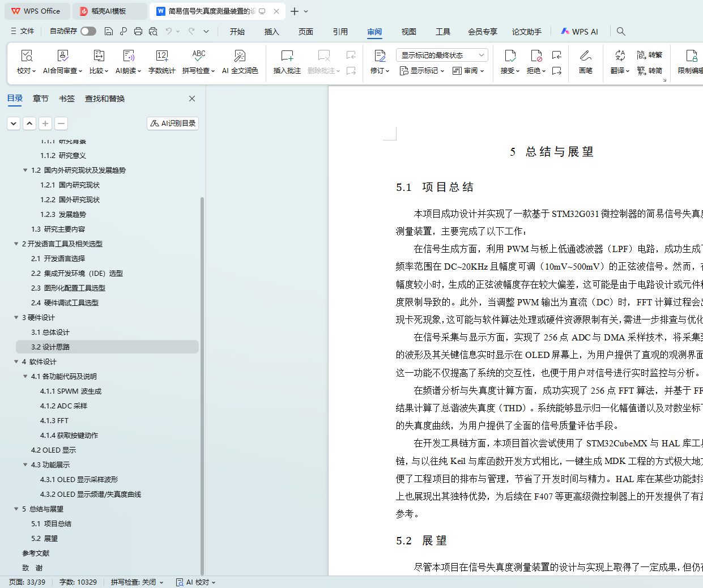Click the 校对 proofreading icon
This screenshot has width=703, height=588.
[x=26, y=56]
